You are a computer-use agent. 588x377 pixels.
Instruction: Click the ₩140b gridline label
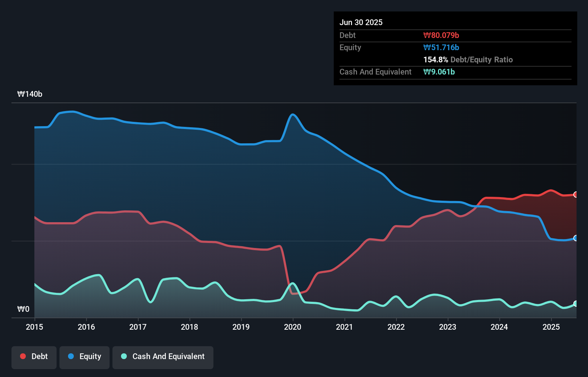[30, 94]
